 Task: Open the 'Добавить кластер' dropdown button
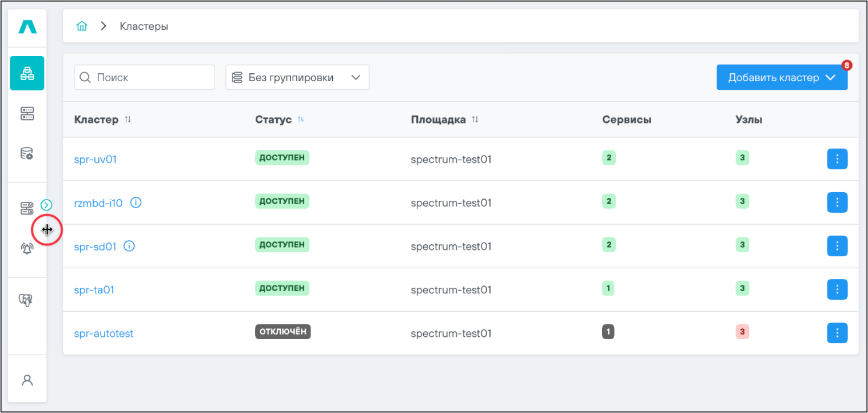tap(781, 77)
